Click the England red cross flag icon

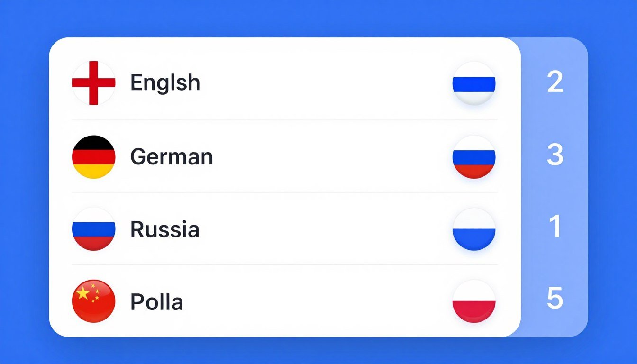pyautogui.click(x=93, y=83)
